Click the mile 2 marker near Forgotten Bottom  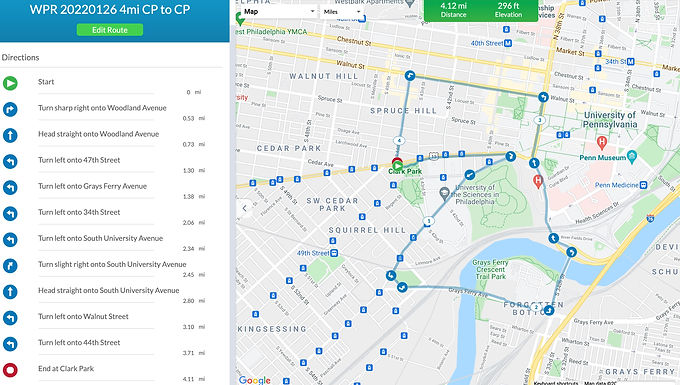[x=536, y=307]
